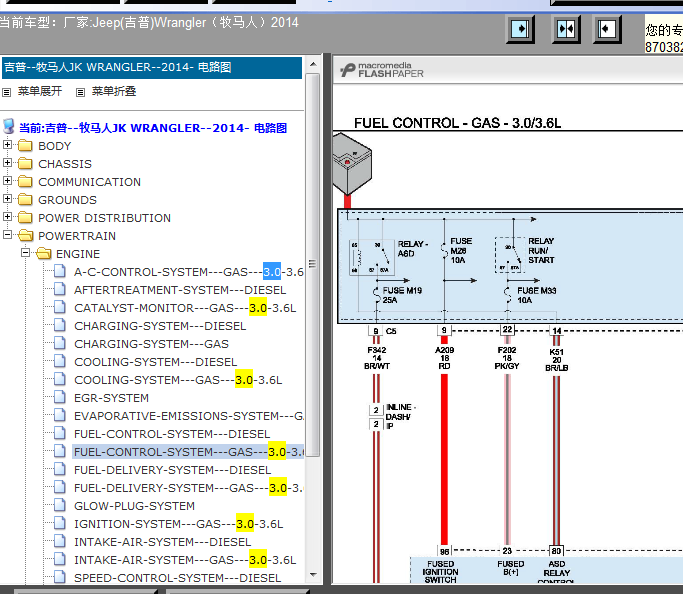
Task: Click the CHASSIS folder icon
Action: (25, 163)
